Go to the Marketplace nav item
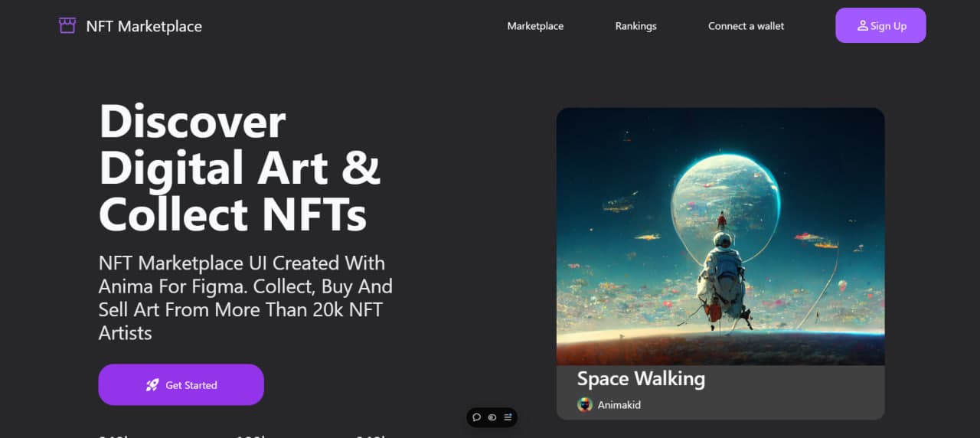 (535, 26)
